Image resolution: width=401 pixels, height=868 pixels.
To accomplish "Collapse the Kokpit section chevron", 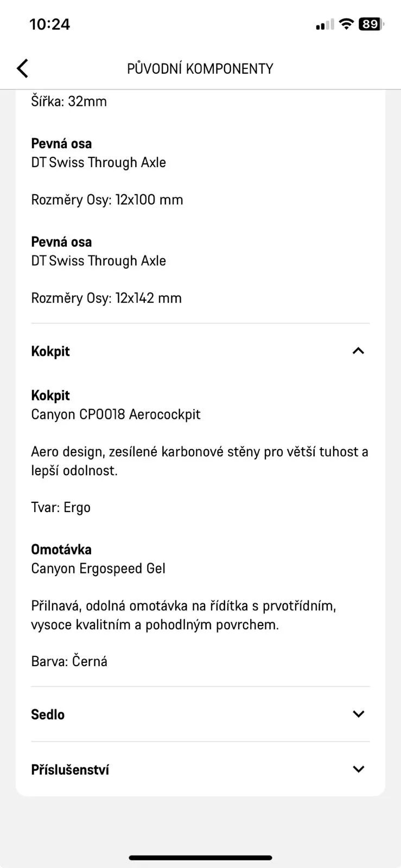I will tap(358, 351).
